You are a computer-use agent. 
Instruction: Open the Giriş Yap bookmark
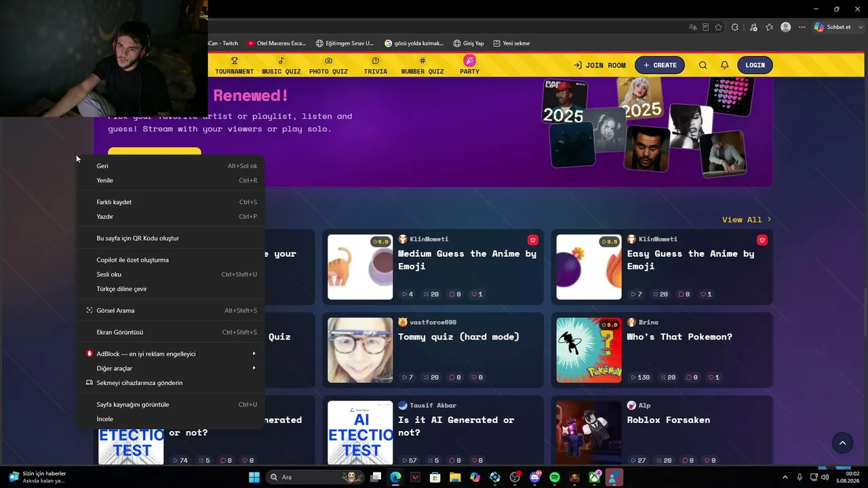[x=469, y=43]
